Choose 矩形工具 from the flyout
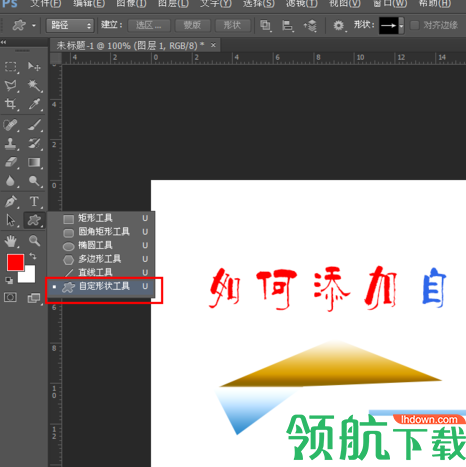 click(x=101, y=218)
